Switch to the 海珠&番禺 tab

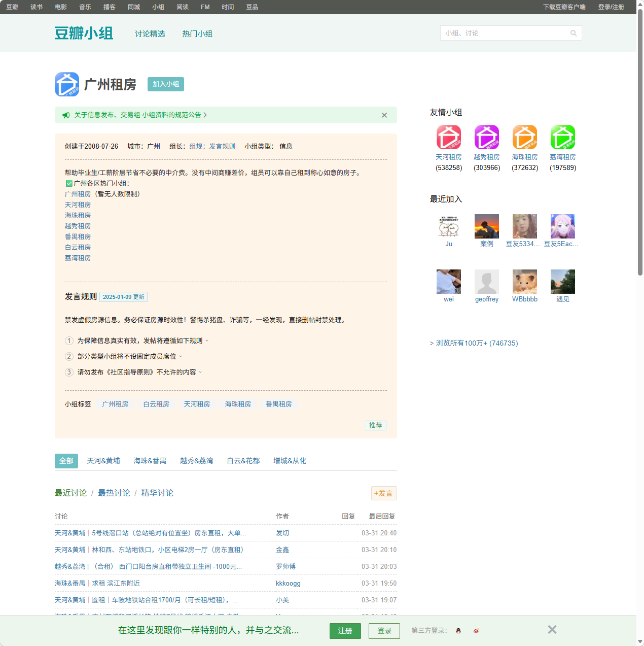click(150, 461)
